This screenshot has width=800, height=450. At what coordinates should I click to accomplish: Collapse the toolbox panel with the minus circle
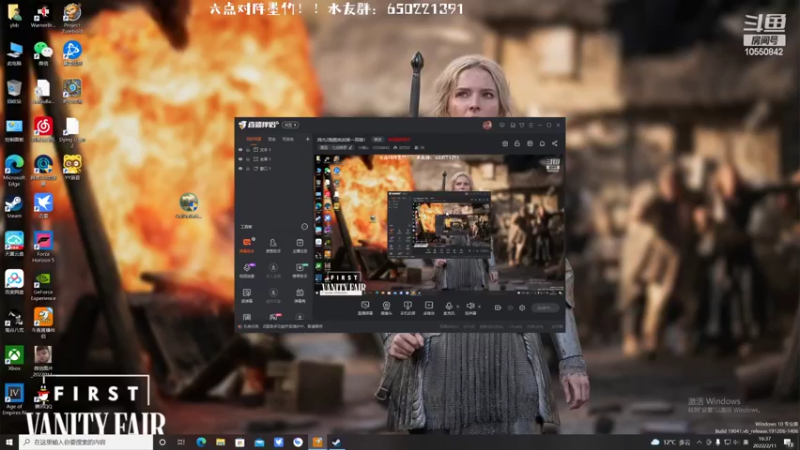pos(305,227)
